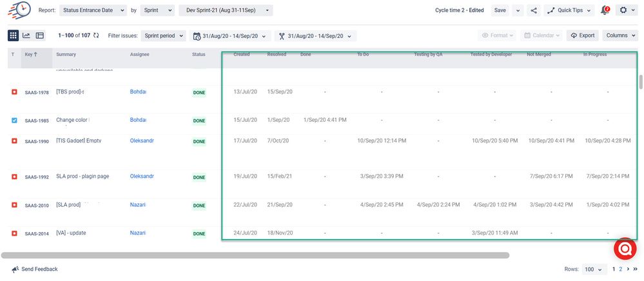This screenshot has width=644, height=281.
Task: Jump to last page arrow
Action: click(x=636, y=269)
